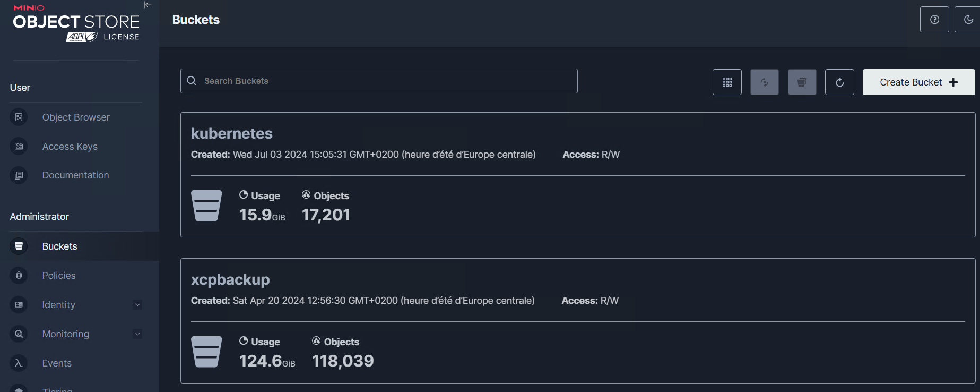Screen dimensions: 980x392
Task: Expand the Identity submenu chevron
Action: 137,305
